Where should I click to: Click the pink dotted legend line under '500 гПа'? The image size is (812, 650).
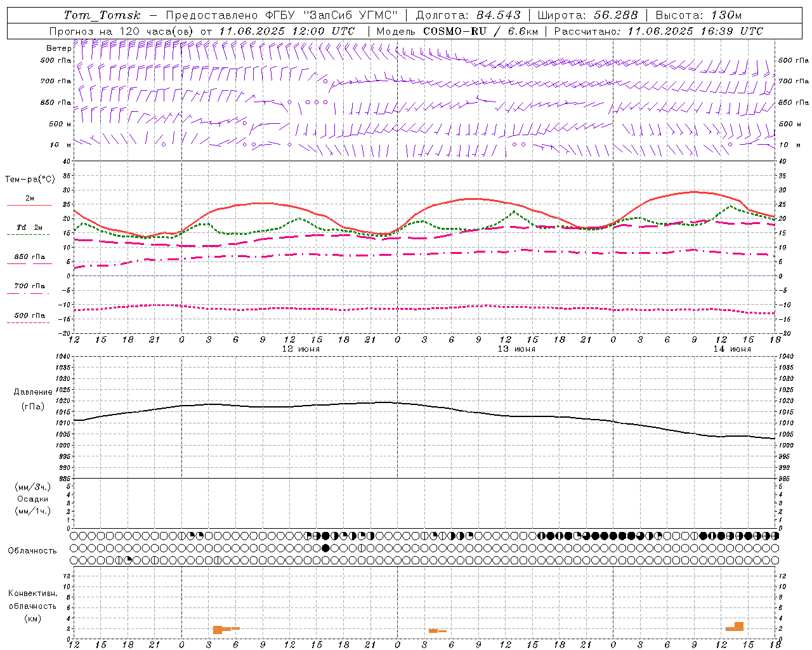tap(29, 322)
